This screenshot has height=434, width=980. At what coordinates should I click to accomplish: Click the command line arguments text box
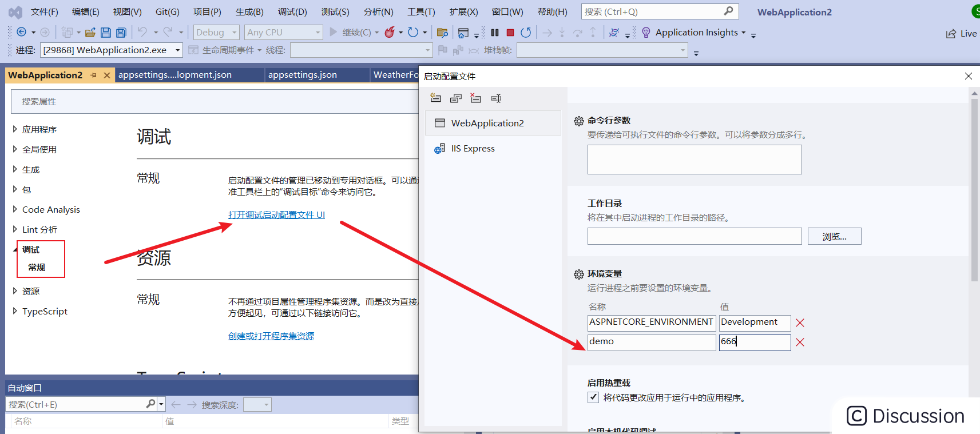(x=695, y=160)
